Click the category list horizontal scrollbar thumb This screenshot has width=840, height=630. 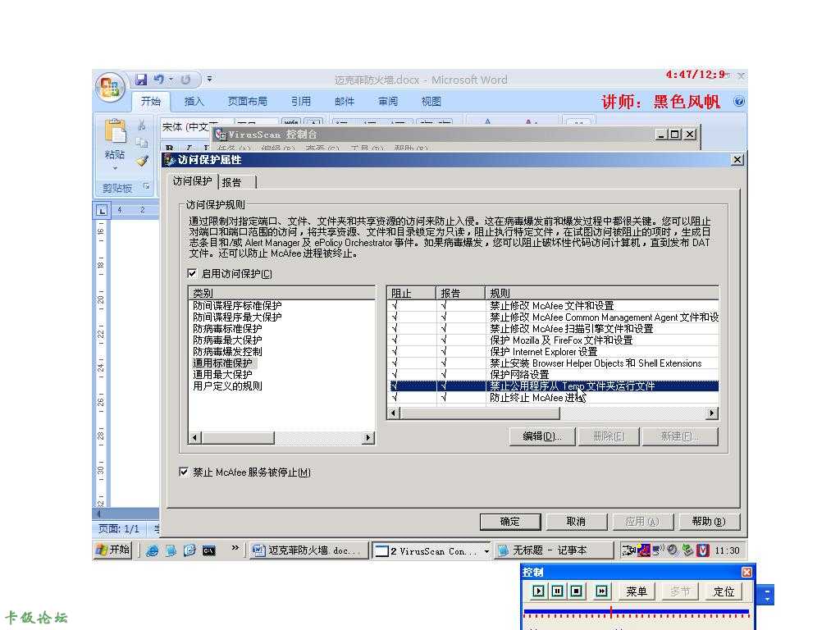tap(238, 438)
